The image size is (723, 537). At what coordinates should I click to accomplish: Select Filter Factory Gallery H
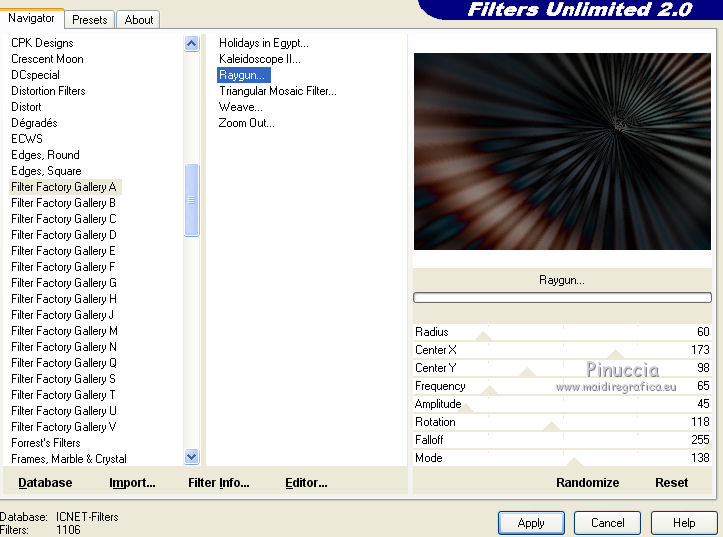(64, 299)
